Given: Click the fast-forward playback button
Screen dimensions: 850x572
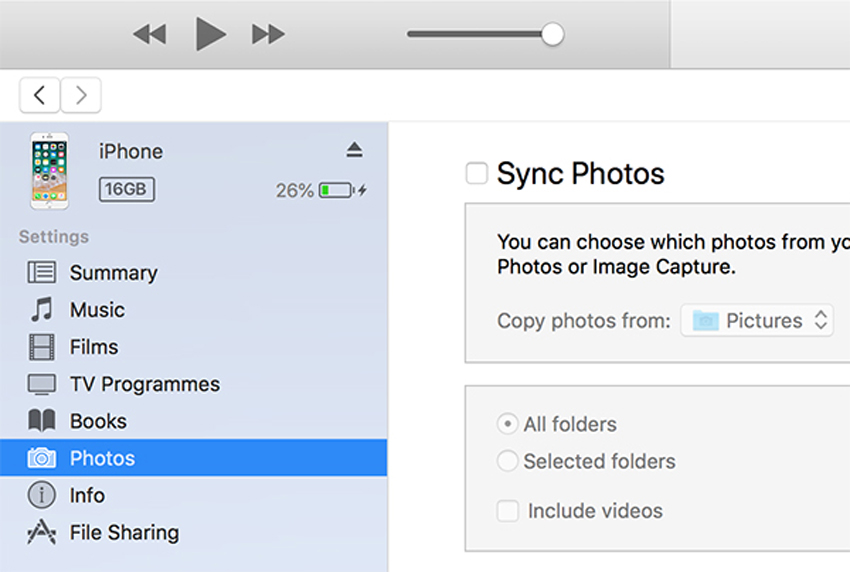Looking at the screenshot, I should [x=268, y=35].
